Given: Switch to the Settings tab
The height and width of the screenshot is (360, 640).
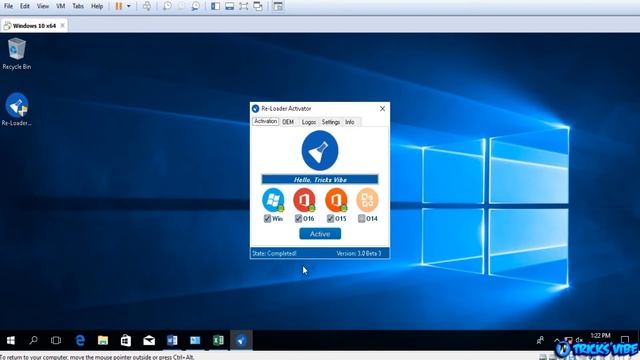Looking at the screenshot, I should click(x=331, y=122).
